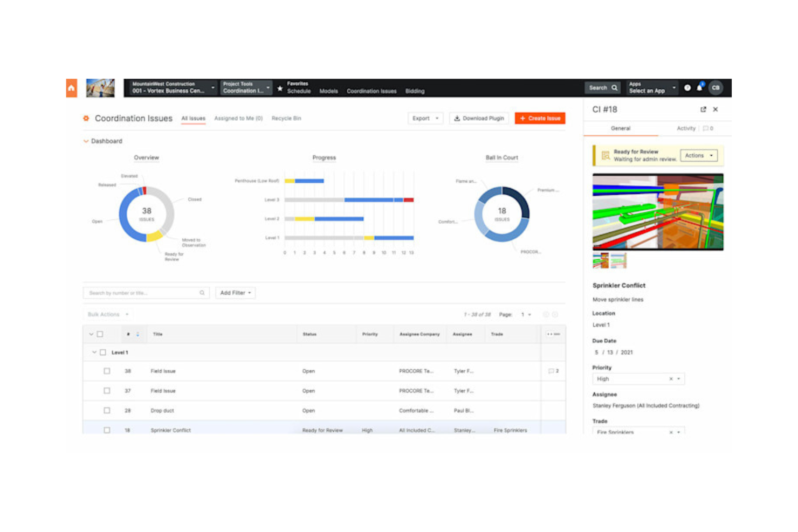Toggle checkbox for issue 18 Sprinkler Conflict
Image resolution: width=798 pixels, height=532 pixels.
tap(107, 430)
